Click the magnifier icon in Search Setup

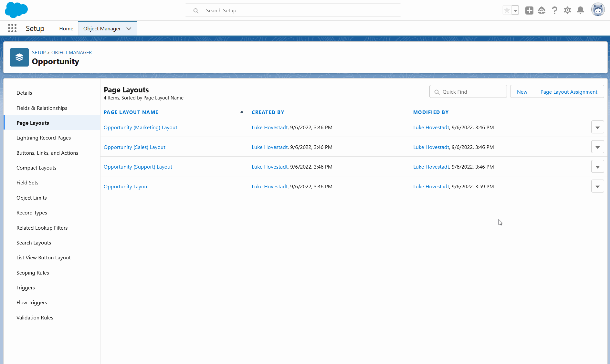tap(196, 11)
